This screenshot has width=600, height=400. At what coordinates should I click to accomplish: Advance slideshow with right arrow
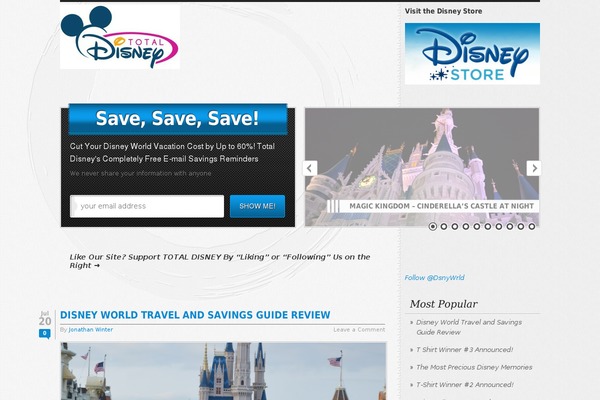pos(534,168)
